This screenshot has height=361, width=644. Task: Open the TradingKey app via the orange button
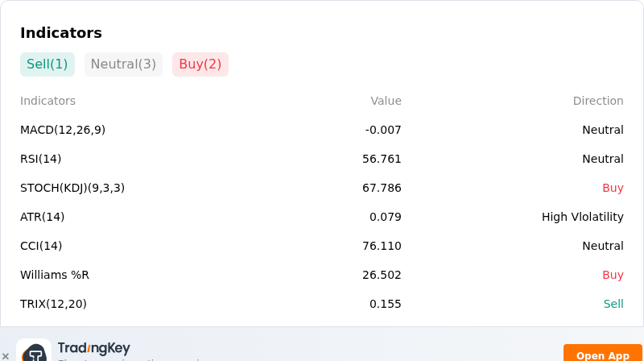tap(602, 354)
